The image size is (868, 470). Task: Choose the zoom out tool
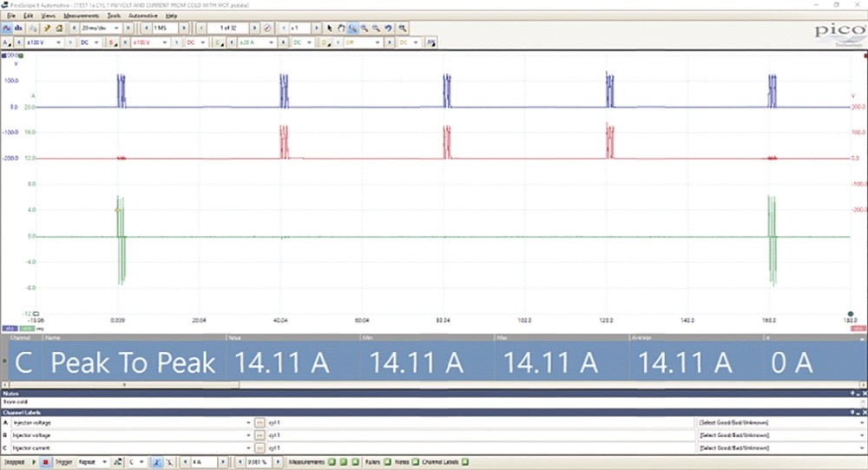(x=376, y=28)
